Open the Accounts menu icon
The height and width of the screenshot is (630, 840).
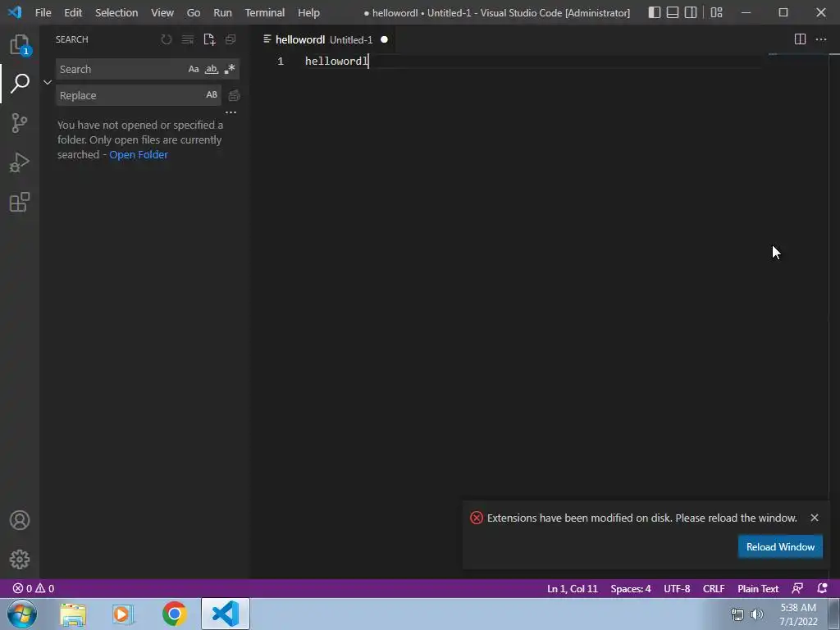[x=20, y=520]
